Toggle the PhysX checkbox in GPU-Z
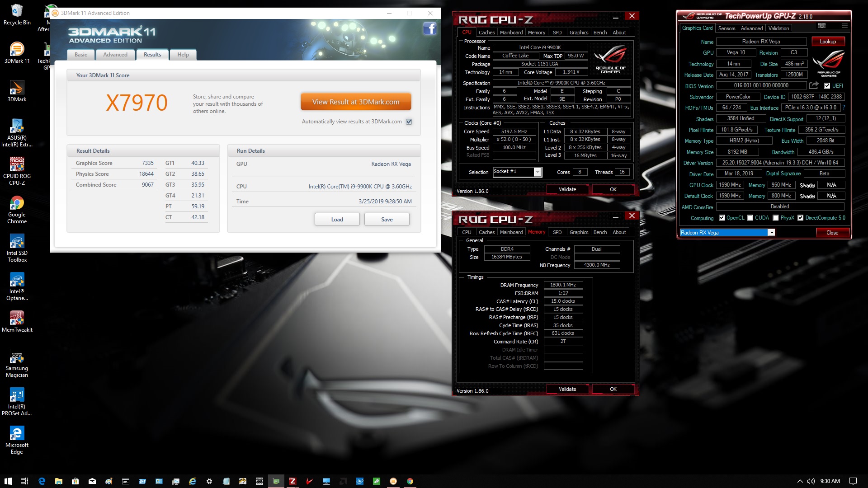868x488 pixels. point(776,218)
